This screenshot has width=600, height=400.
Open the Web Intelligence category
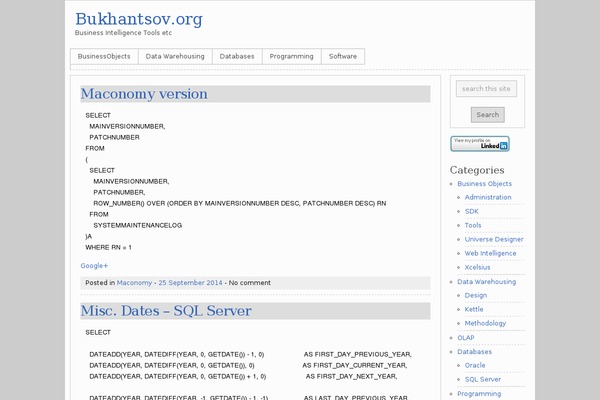tap(490, 253)
